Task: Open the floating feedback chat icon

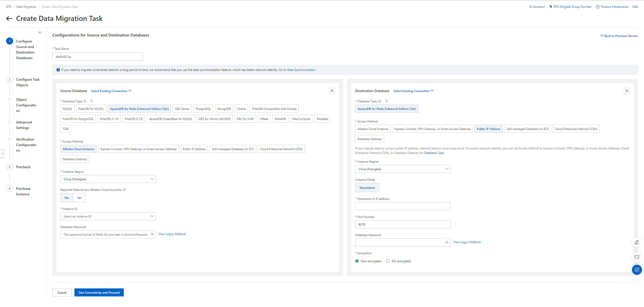Action: 637,257
